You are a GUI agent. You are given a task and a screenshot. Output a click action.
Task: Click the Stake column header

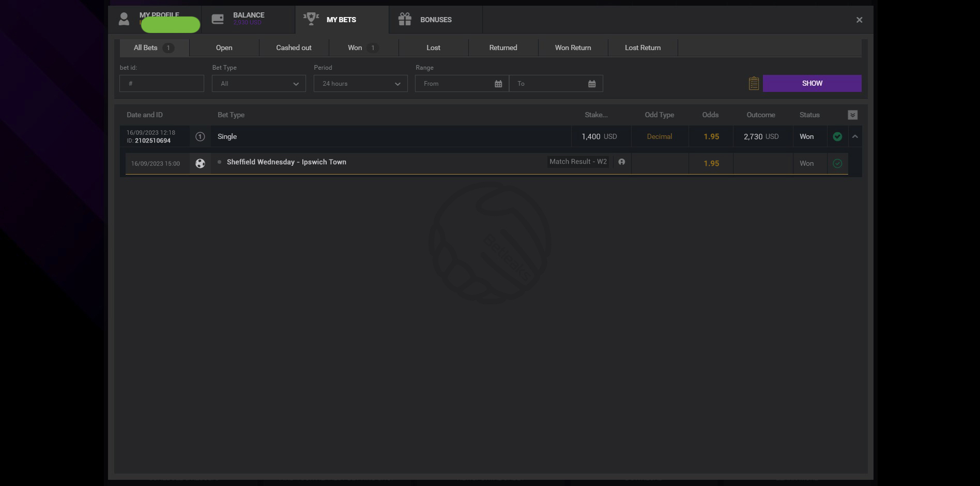click(596, 115)
